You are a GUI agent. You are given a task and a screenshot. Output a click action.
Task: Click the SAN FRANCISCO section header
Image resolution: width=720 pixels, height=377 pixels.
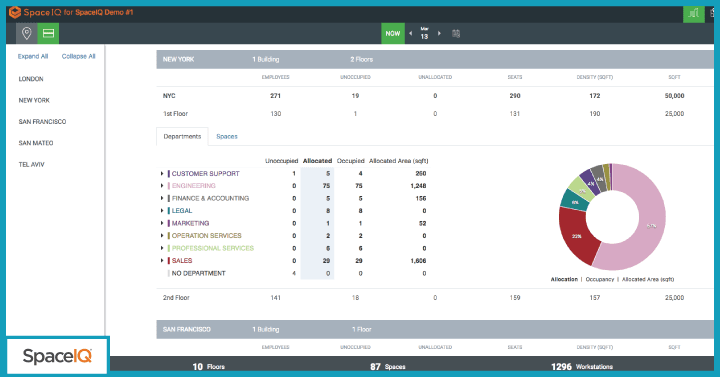click(435, 329)
